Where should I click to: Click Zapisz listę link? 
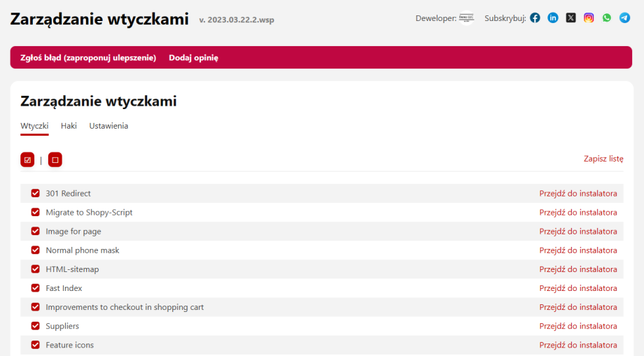pos(603,159)
